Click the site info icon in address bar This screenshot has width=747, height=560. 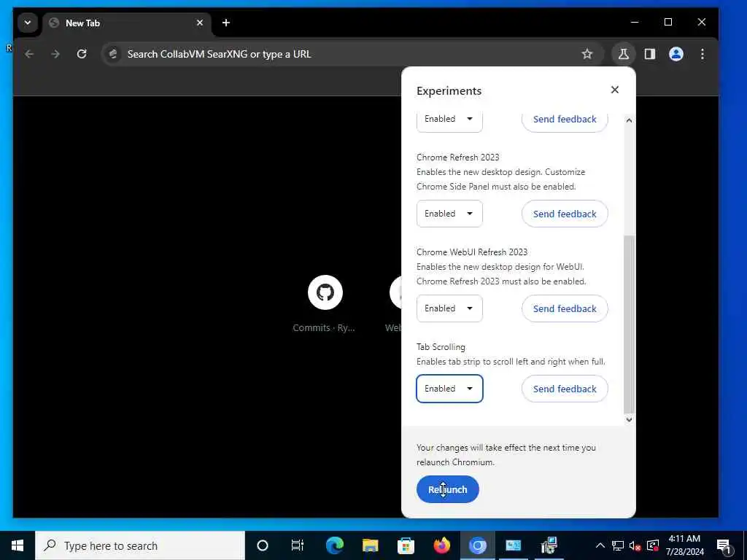click(113, 54)
